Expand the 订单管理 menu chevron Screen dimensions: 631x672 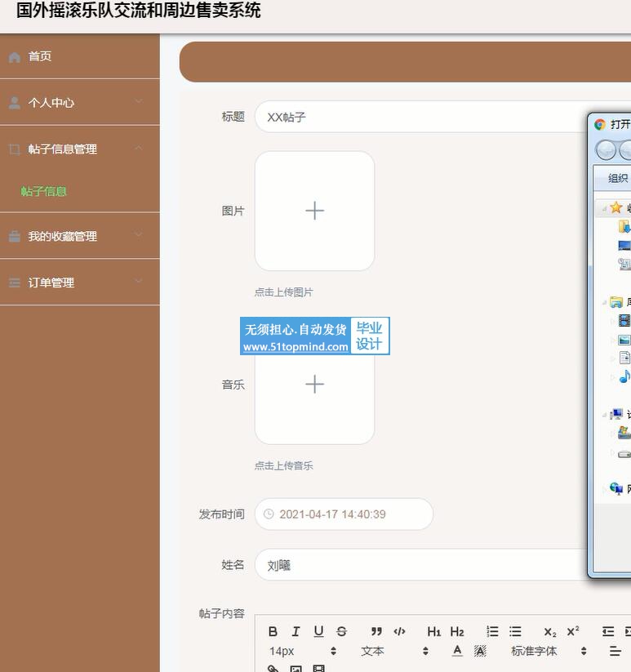point(139,281)
